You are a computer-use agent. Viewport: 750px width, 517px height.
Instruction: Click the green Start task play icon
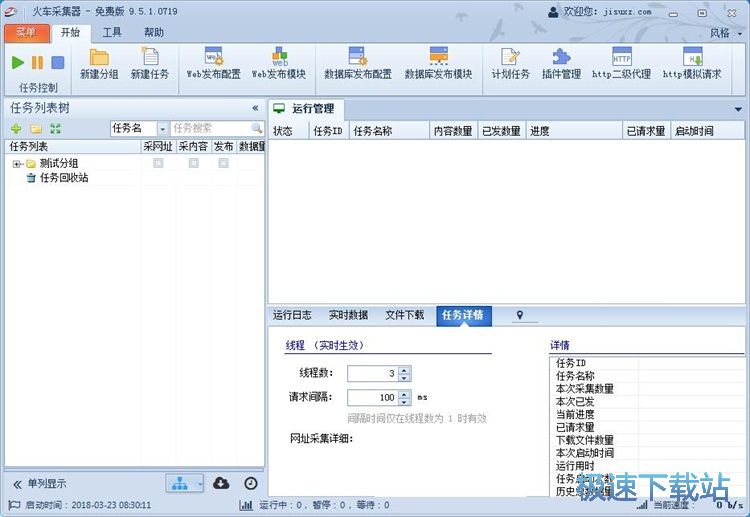18,62
